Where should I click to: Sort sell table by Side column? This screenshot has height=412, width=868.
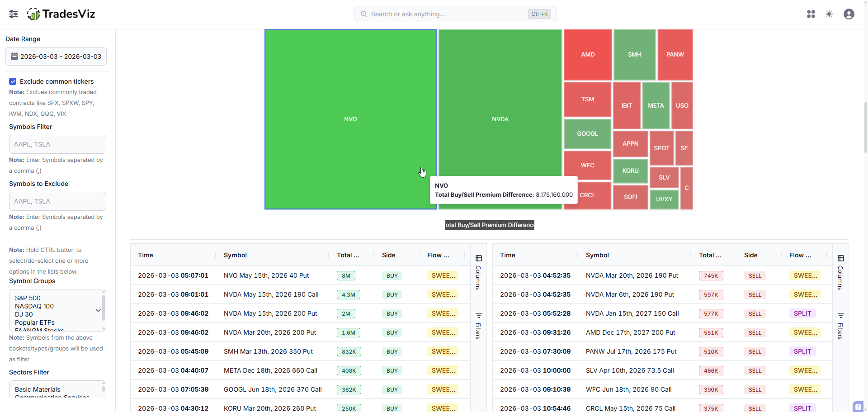(x=751, y=255)
